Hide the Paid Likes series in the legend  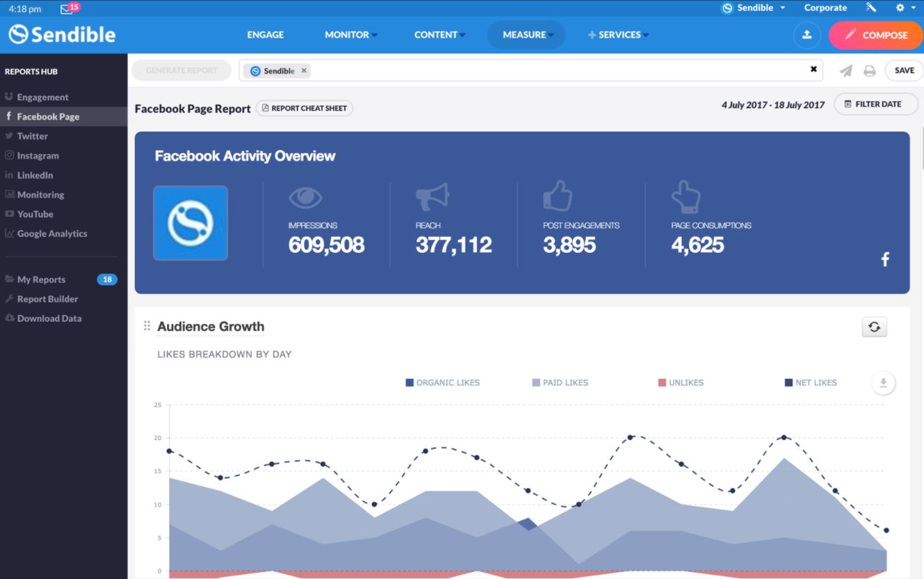point(560,382)
